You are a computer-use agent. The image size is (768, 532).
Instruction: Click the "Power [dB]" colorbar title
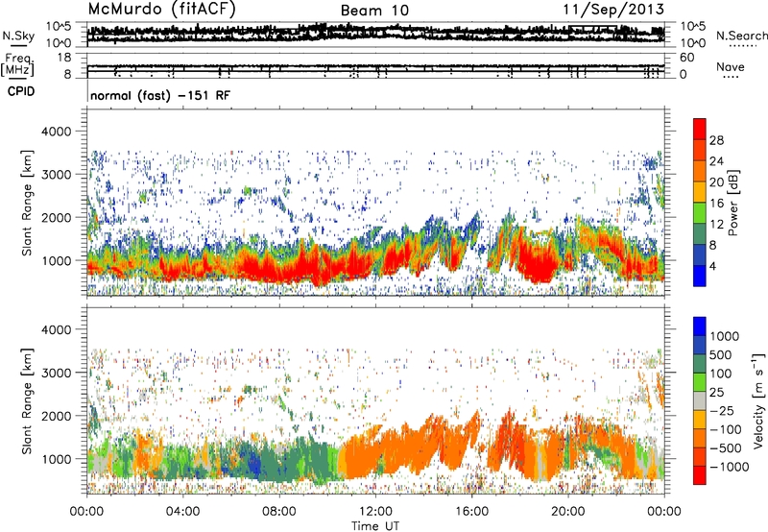(x=733, y=203)
